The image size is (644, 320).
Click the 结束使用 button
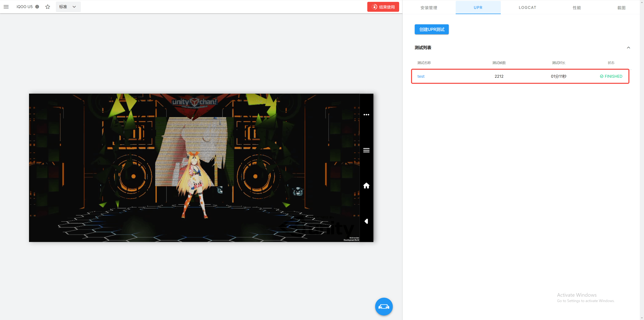point(383,7)
